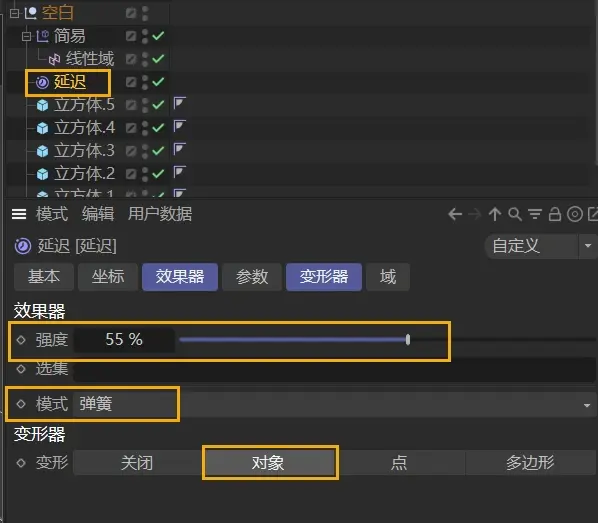The image size is (598, 523).
Task: Click the 强度 55 % value field
Action: (x=124, y=340)
